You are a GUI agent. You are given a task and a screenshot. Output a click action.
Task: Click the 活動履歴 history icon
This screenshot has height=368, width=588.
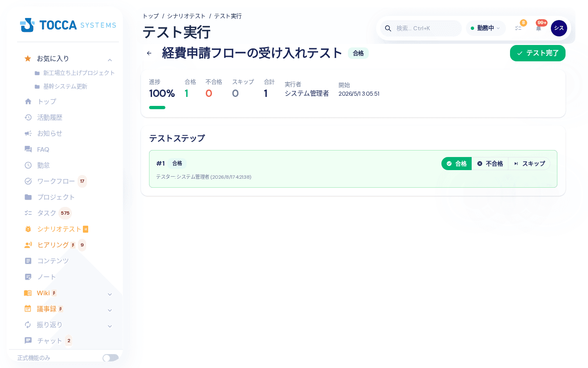click(x=28, y=117)
